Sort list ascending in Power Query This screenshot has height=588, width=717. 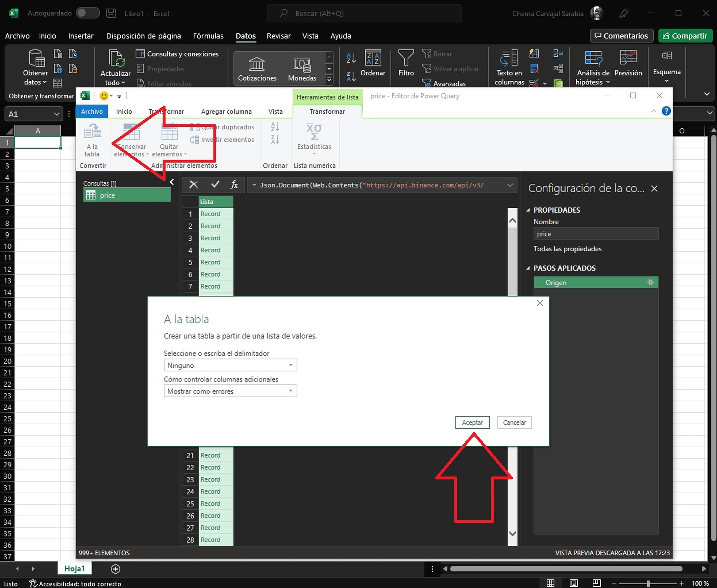[275, 127]
